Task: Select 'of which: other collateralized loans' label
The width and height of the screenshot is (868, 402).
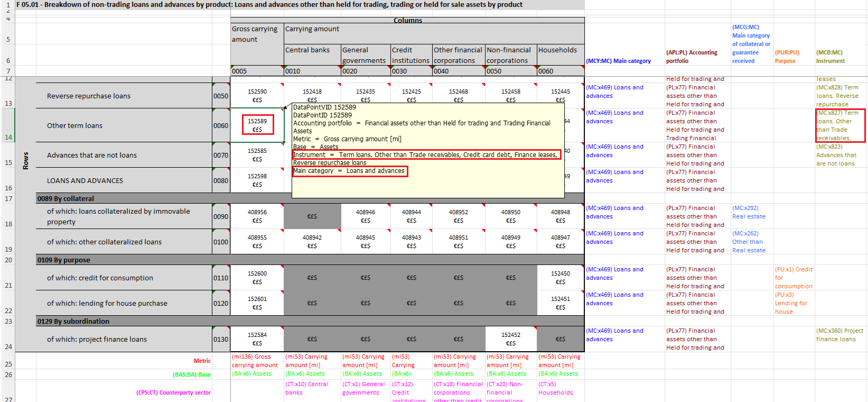Action: click(x=124, y=242)
